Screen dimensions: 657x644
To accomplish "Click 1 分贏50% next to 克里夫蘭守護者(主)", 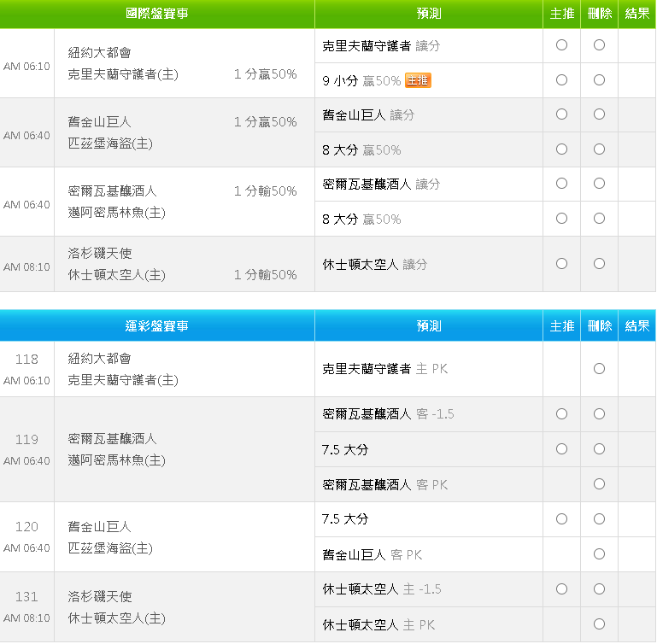I will (x=265, y=74).
